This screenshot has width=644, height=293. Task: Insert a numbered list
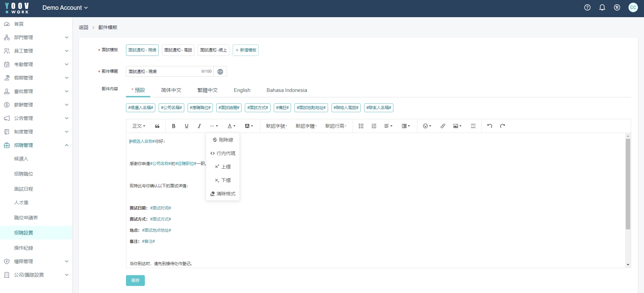point(374,126)
